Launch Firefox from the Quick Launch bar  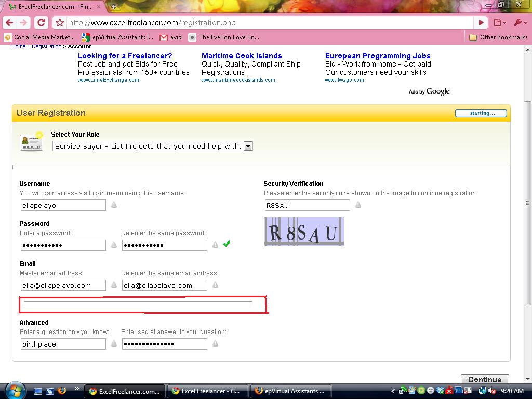[62, 391]
